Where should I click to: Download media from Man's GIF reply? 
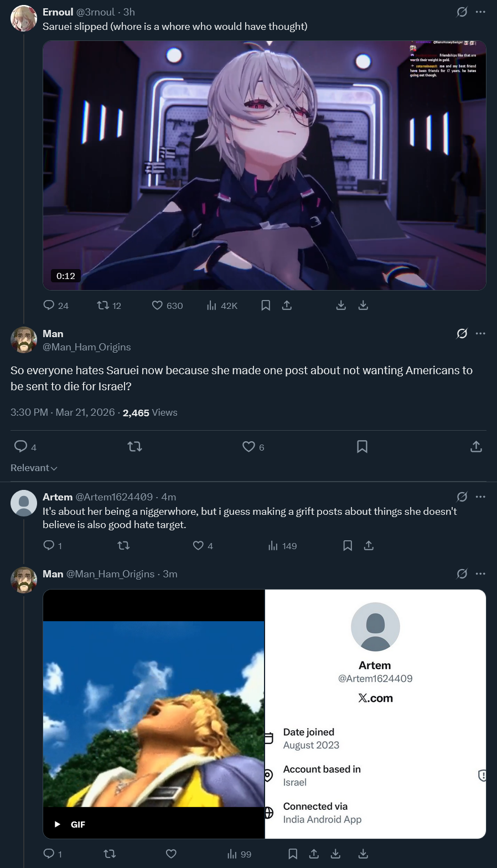[x=335, y=854]
